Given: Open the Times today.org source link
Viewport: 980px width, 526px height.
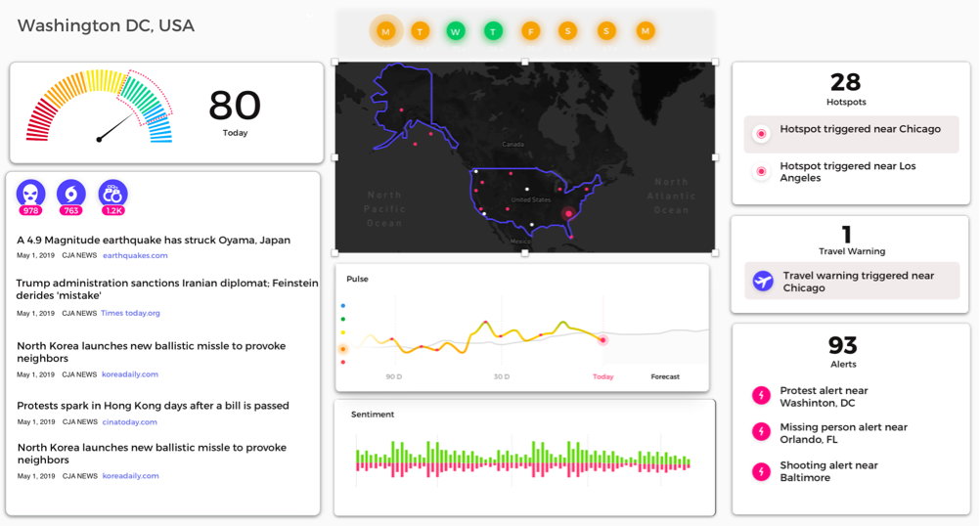Looking at the screenshot, I should click(130, 313).
